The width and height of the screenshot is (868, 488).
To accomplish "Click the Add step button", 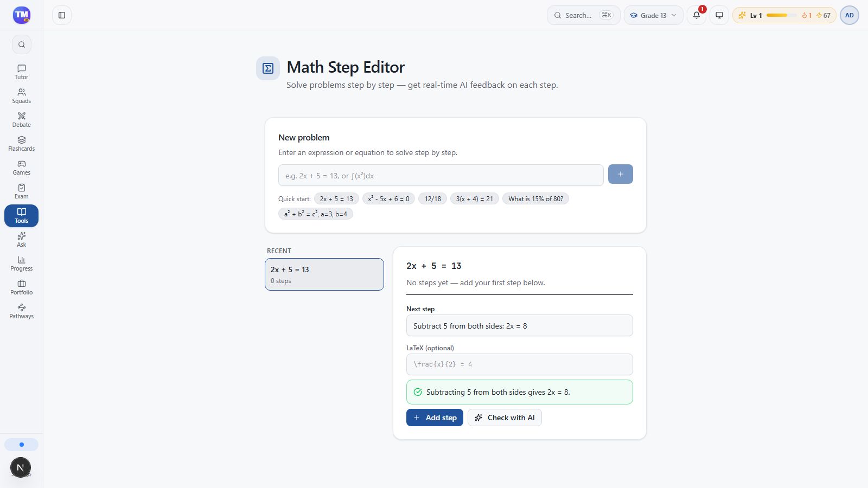I will click(x=435, y=418).
